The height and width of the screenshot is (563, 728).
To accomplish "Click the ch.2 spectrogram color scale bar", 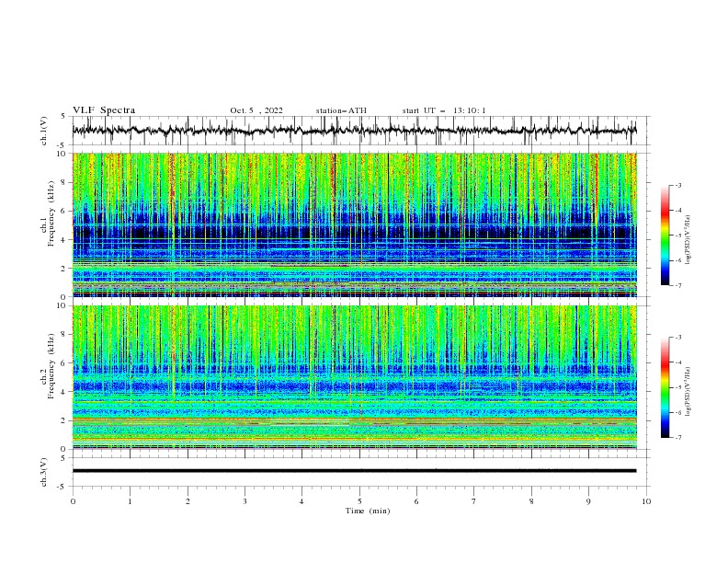I will click(x=665, y=387).
